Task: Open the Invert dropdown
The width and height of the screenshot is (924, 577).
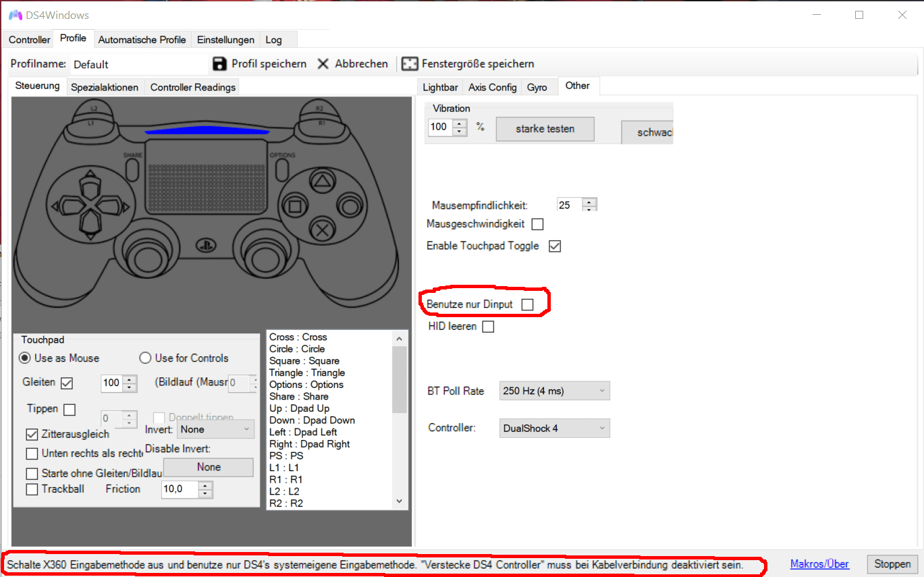Action: pyautogui.click(x=216, y=429)
